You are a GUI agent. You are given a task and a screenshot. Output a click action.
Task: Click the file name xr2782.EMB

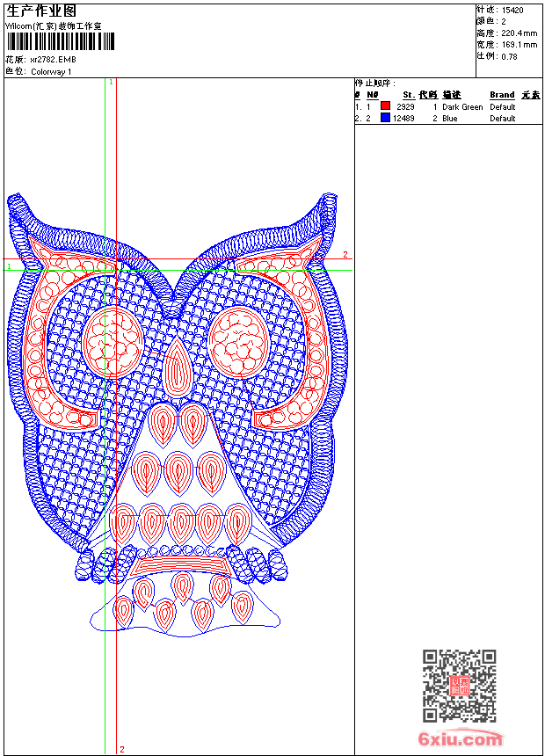click(x=53, y=60)
